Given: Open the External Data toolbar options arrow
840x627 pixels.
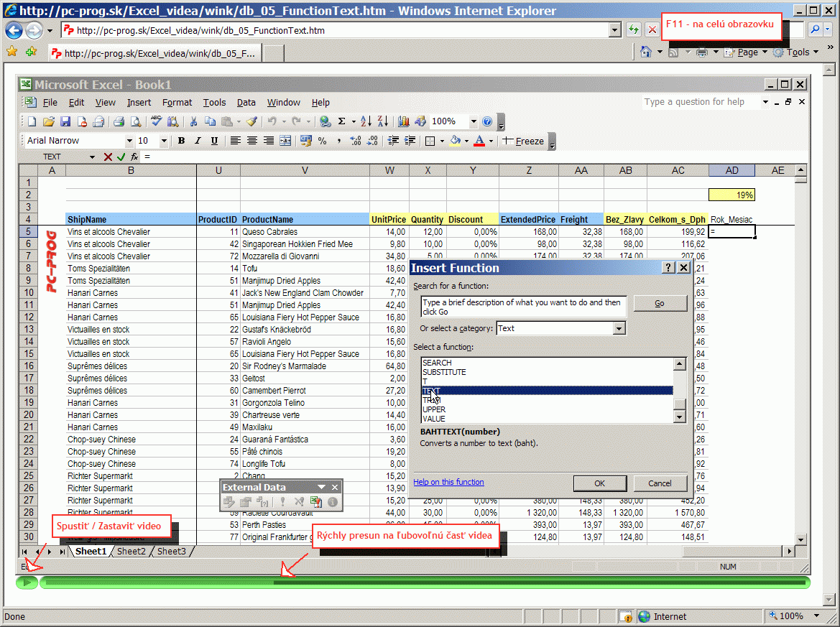Looking at the screenshot, I should (321, 487).
